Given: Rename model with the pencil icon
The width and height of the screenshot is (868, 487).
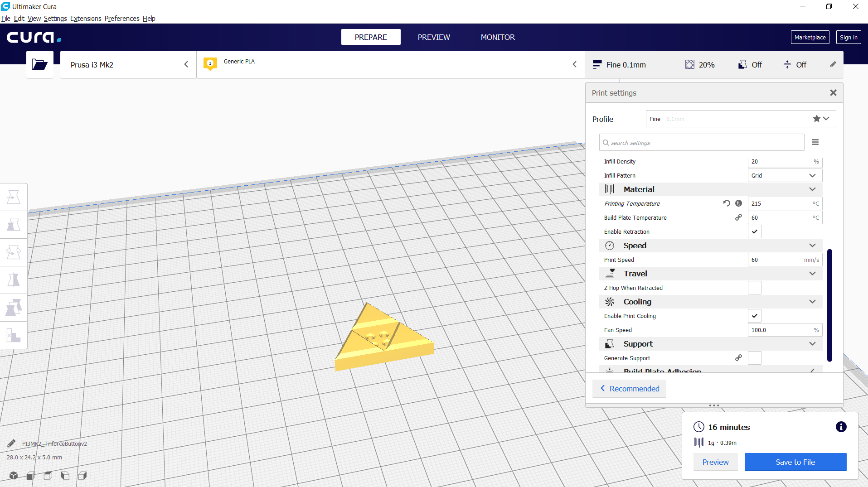Looking at the screenshot, I should (x=11, y=444).
